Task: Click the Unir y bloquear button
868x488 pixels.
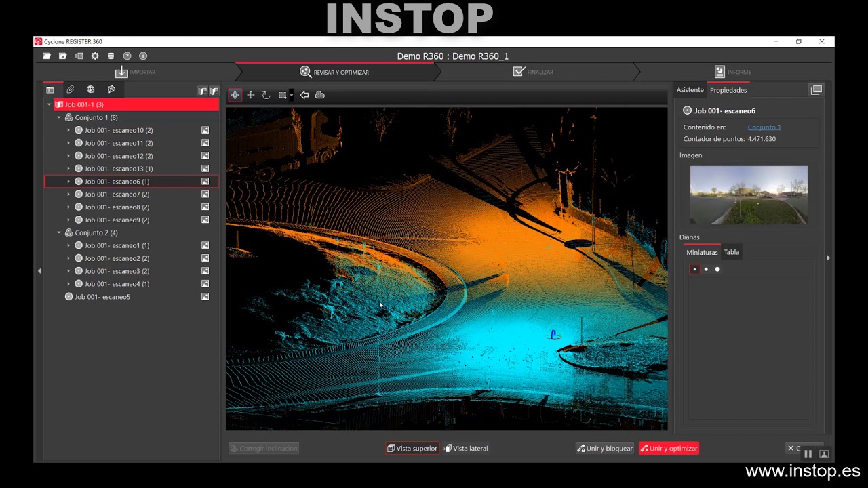Action: (x=604, y=449)
